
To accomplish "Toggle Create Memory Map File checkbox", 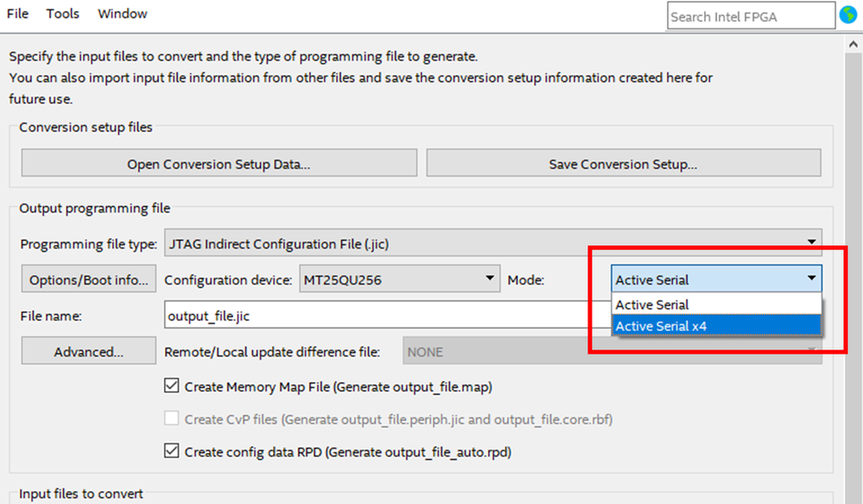I will click(171, 387).
